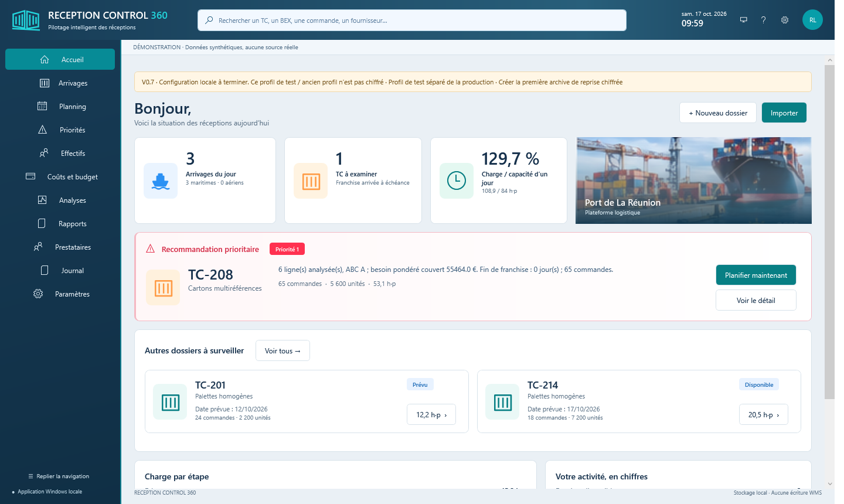The height and width of the screenshot is (504, 844).
Task: Click the clock icon on Charge / capacité card
Action: pyautogui.click(x=457, y=181)
